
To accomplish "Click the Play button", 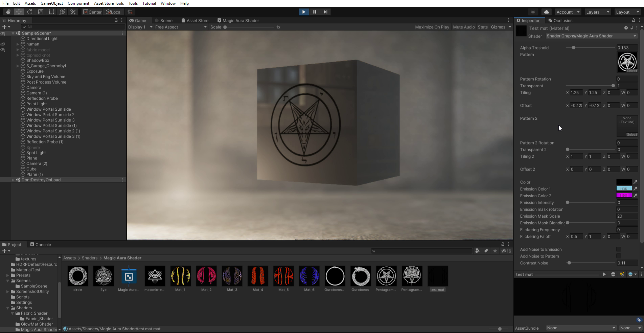I will pyautogui.click(x=304, y=12).
